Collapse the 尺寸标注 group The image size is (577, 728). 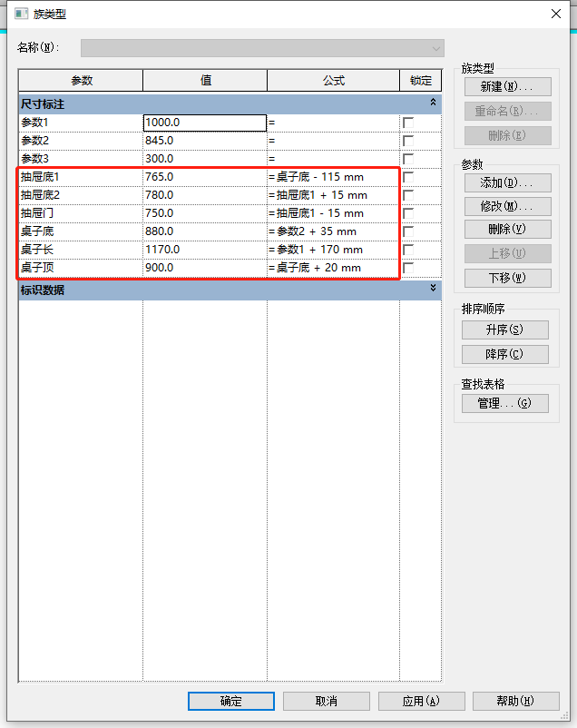433,103
